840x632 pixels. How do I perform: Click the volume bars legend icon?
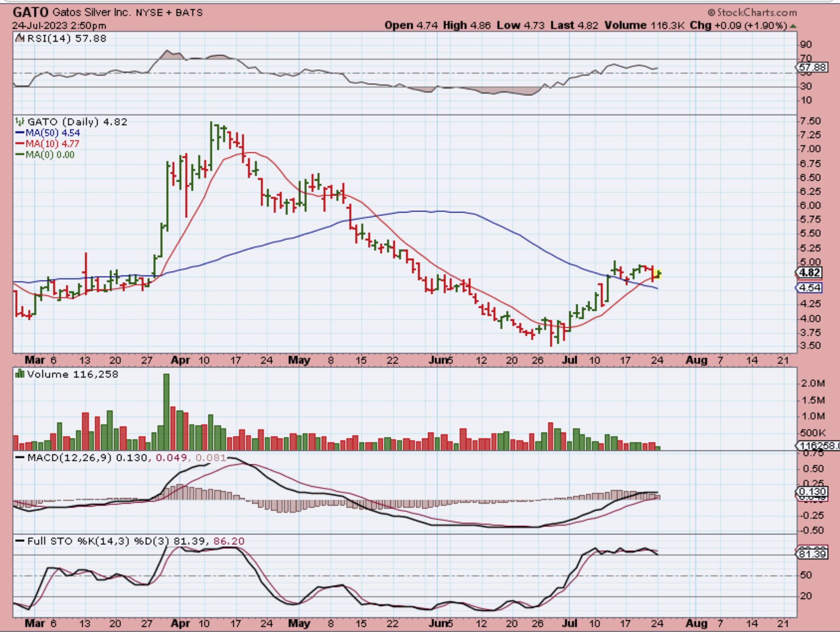click(20, 374)
